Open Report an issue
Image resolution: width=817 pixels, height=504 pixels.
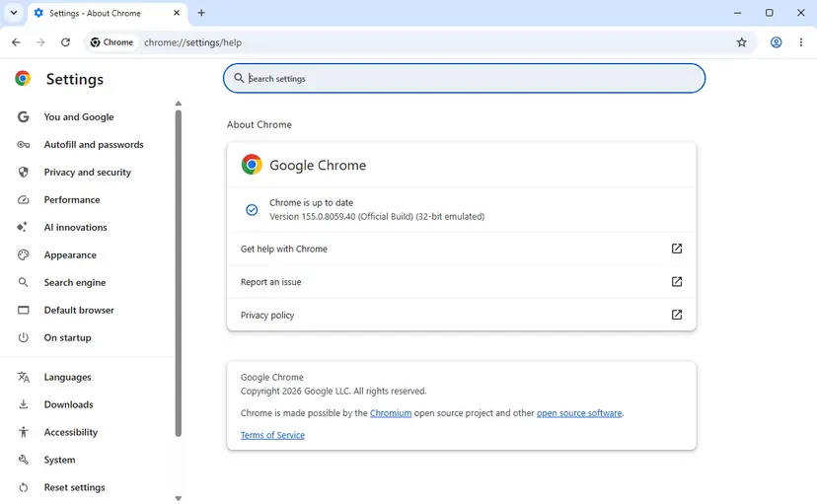(462, 282)
